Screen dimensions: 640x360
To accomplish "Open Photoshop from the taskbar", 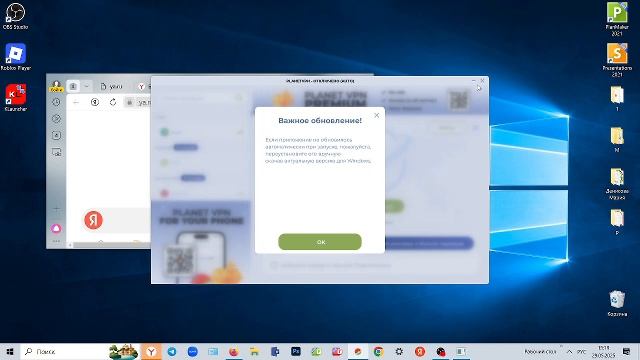I will coord(296,351).
